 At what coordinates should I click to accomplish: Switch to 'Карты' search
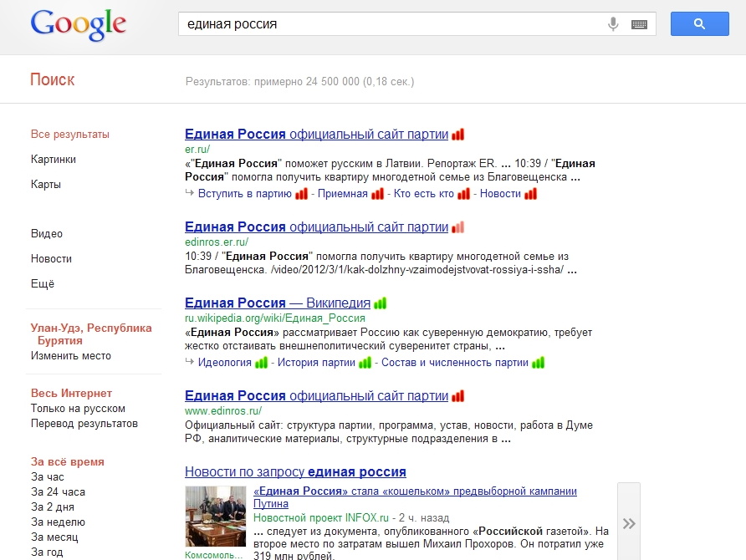tap(46, 185)
